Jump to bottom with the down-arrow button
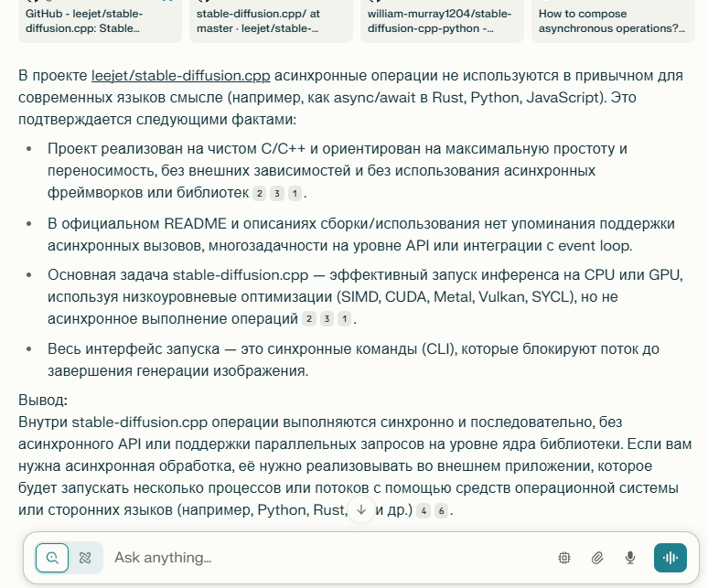 361,510
